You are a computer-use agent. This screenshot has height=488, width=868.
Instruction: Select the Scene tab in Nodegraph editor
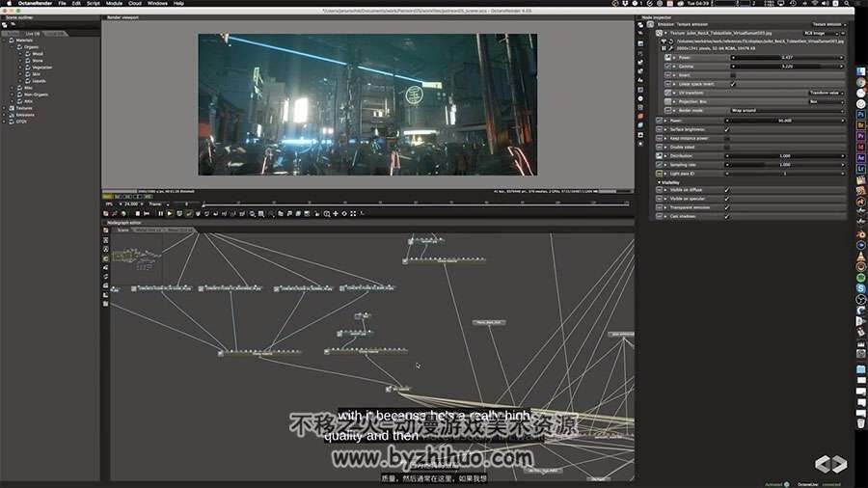coord(122,230)
